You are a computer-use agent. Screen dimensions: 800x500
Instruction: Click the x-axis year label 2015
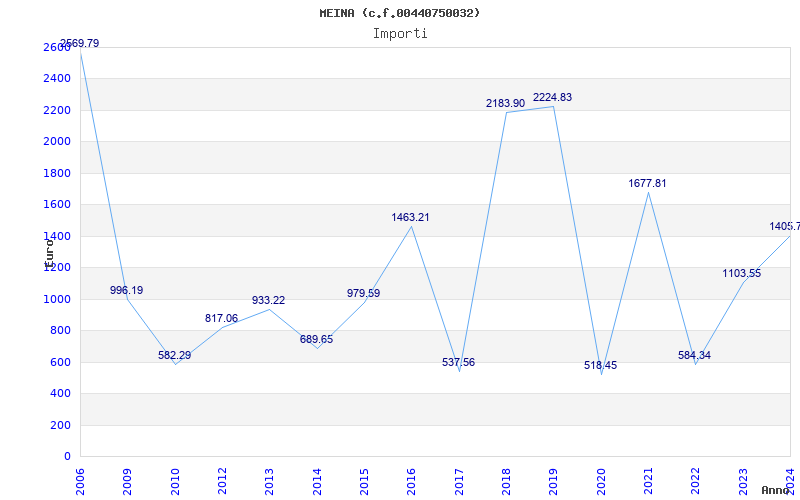[x=364, y=482]
